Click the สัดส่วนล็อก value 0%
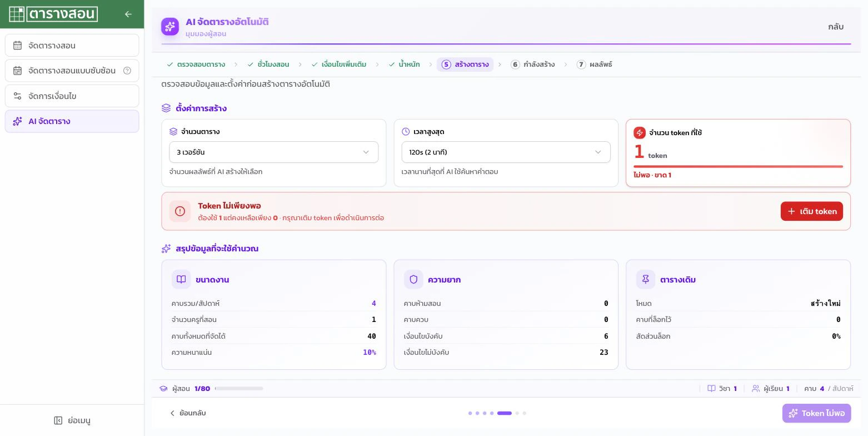Viewport: 868px width, 436px height. (x=836, y=336)
